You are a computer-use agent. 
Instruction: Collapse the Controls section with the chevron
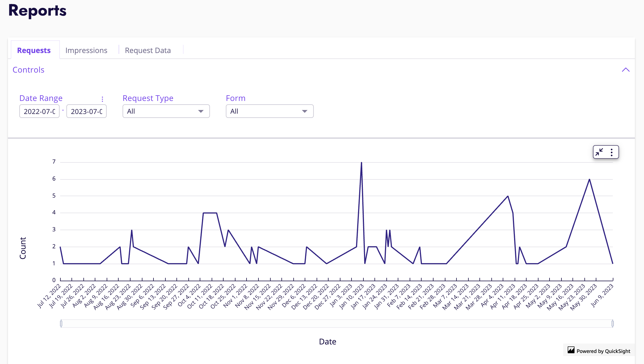626,70
